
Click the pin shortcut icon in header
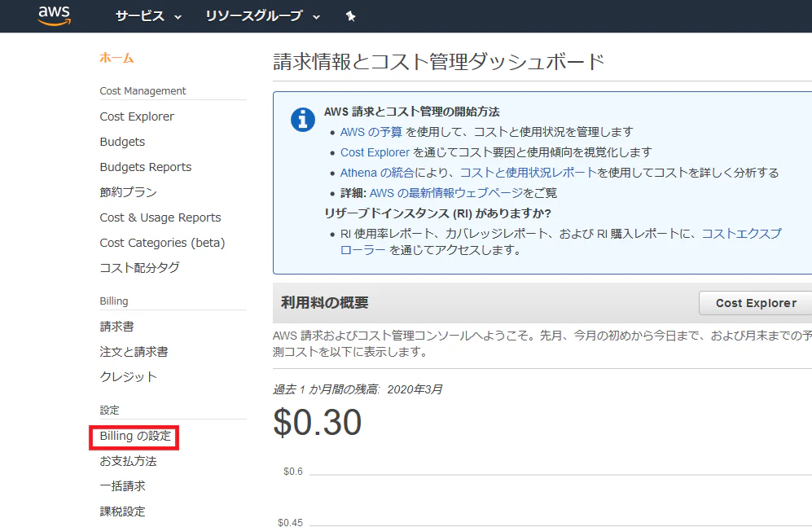[x=350, y=16]
